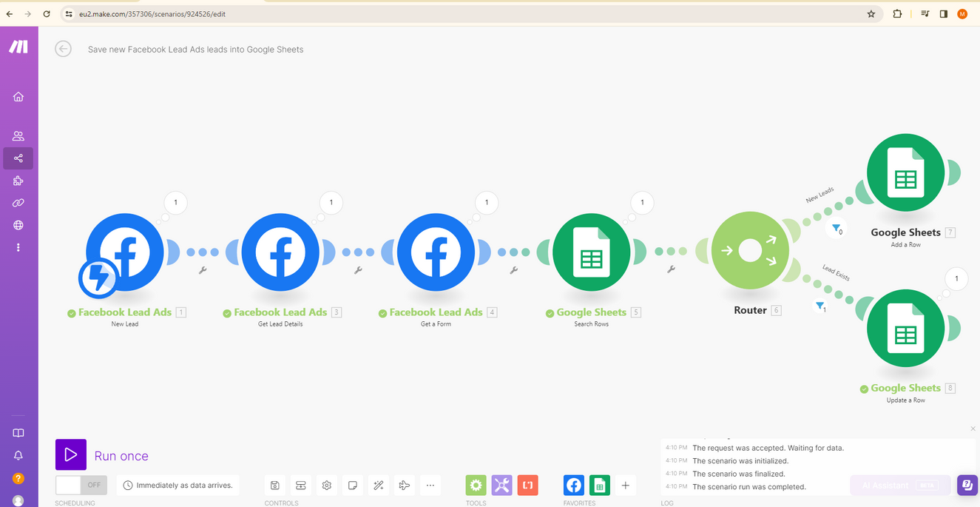This screenshot has width=980, height=507.
Task: Click the back arrow beside scenario title
Action: (64, 49)
